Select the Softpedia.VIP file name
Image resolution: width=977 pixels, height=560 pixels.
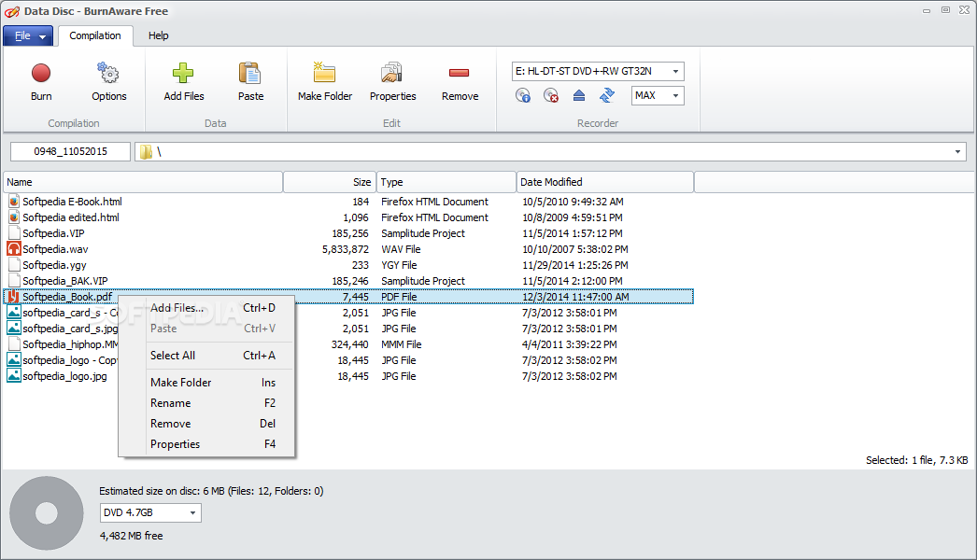[53, 233]
